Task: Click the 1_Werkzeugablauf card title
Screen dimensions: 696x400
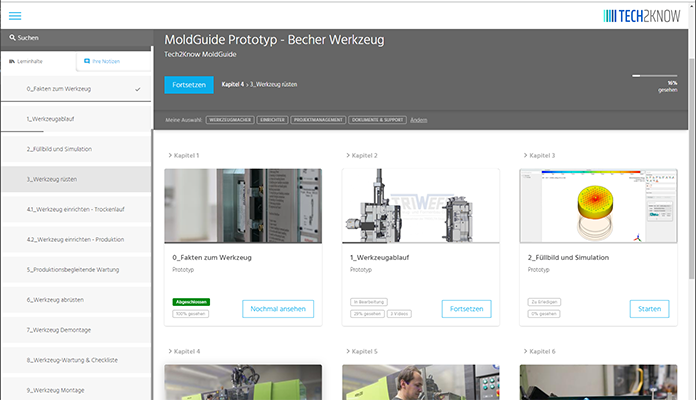Action: (380, 257)
